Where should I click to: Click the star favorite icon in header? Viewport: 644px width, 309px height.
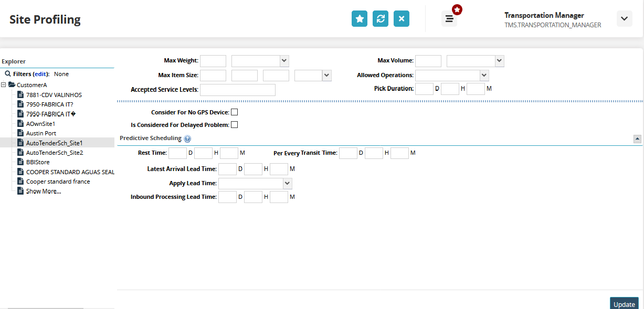(360, 19)
